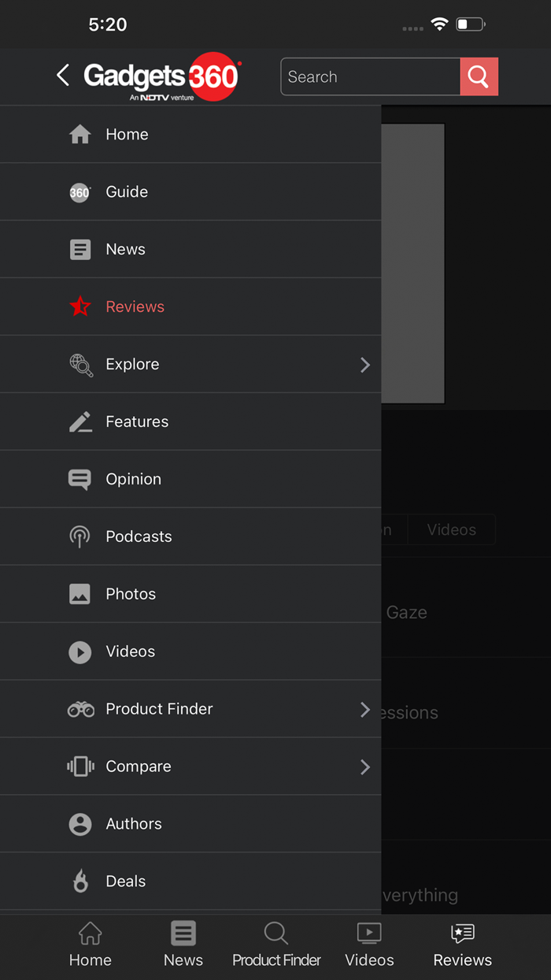Select the dimmed Videos filter tab
551x980 pixels.
(x=452, y=530)
